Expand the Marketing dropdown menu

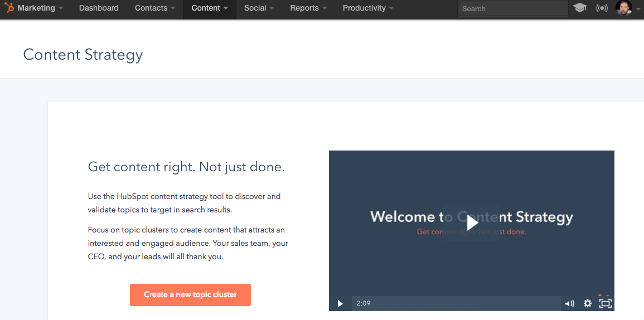tap(40, 8)
